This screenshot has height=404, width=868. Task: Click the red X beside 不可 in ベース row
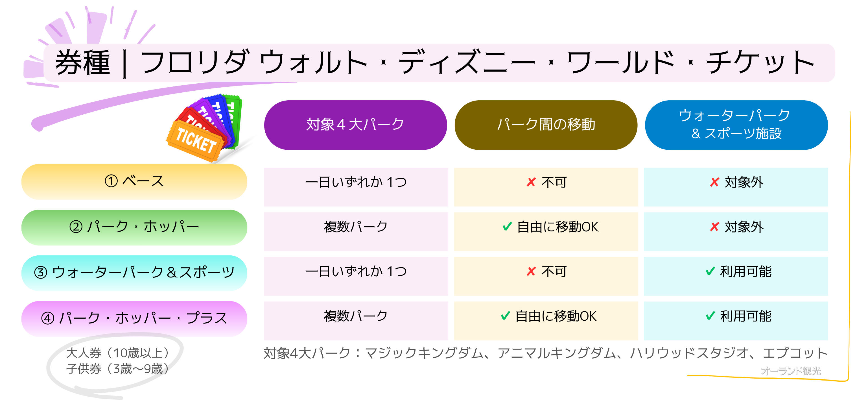(x=531, y=183)
